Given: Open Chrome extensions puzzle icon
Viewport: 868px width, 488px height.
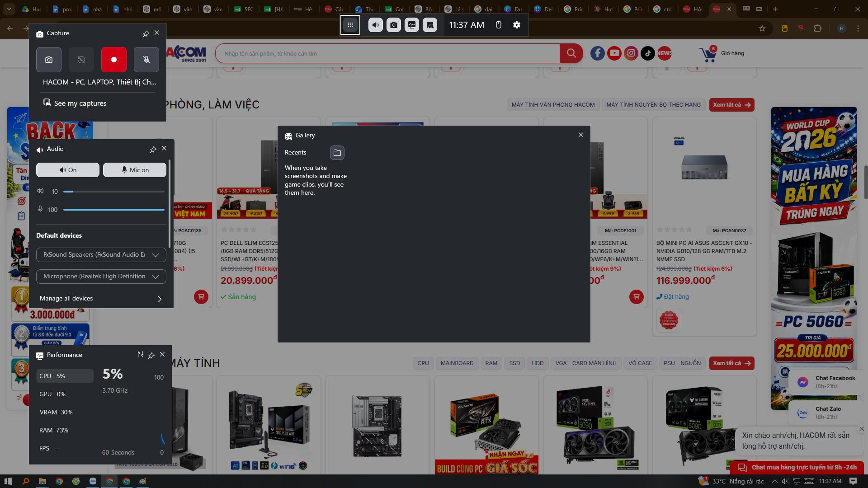Looking at the screenshot, I should pos(817,28).
